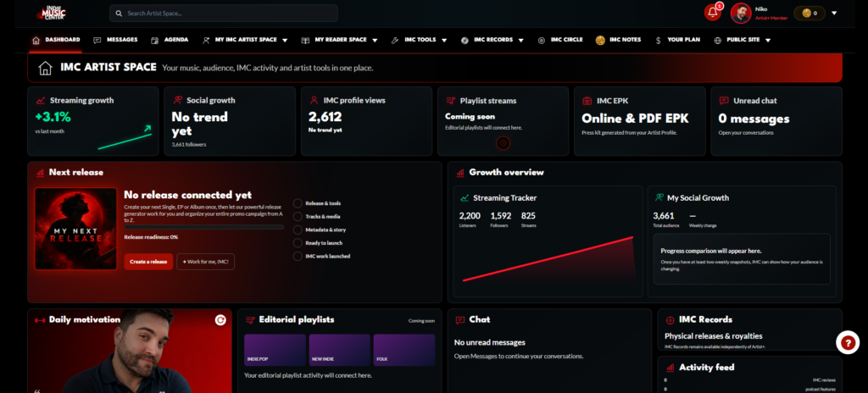Open the red help question mark
The height and width of the screenshot is (393, 868).
coord(848,343)
